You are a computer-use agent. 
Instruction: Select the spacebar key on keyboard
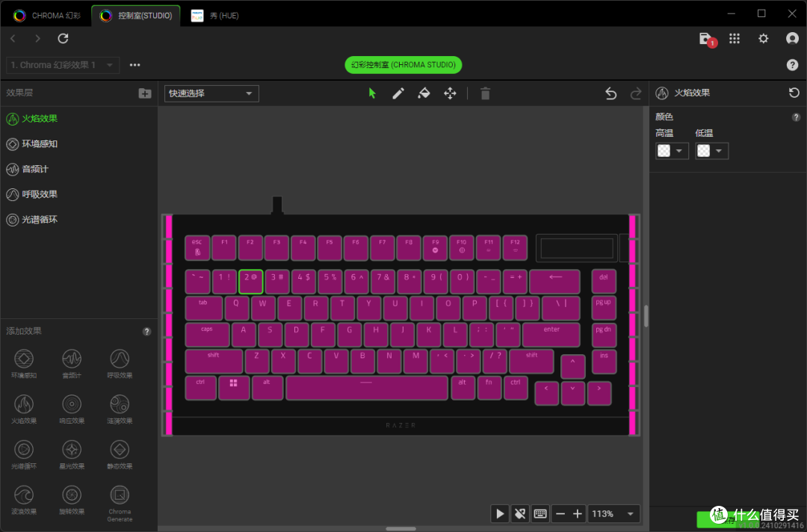[366, 388]
